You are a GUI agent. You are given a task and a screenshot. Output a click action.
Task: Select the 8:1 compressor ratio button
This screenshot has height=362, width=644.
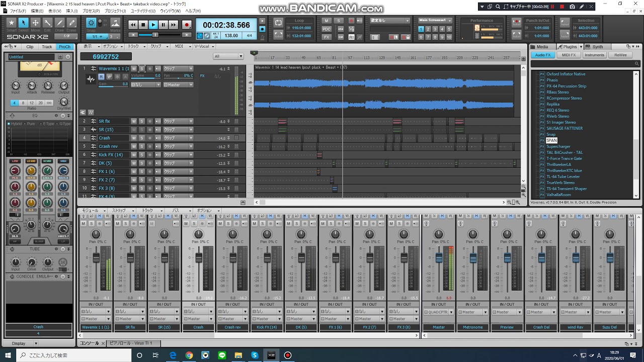(x=24, y=103)
